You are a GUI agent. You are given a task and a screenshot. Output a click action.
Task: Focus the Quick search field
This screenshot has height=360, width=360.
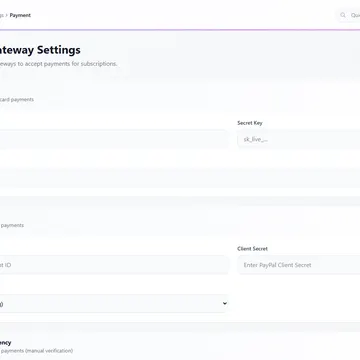click(x=349, y=15)
